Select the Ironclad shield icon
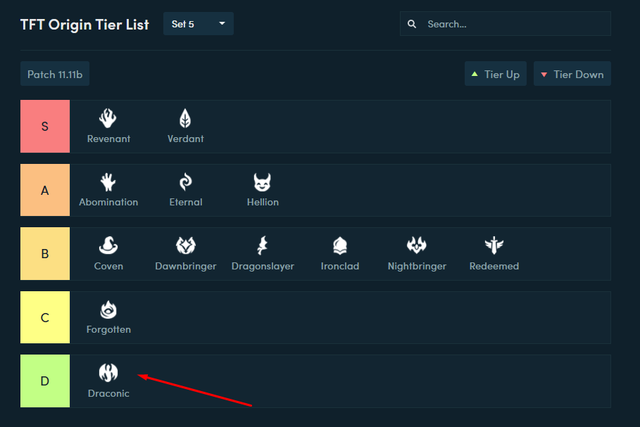Screen dimensions: 640x427 pyautogui.click(x=339, y=246)
